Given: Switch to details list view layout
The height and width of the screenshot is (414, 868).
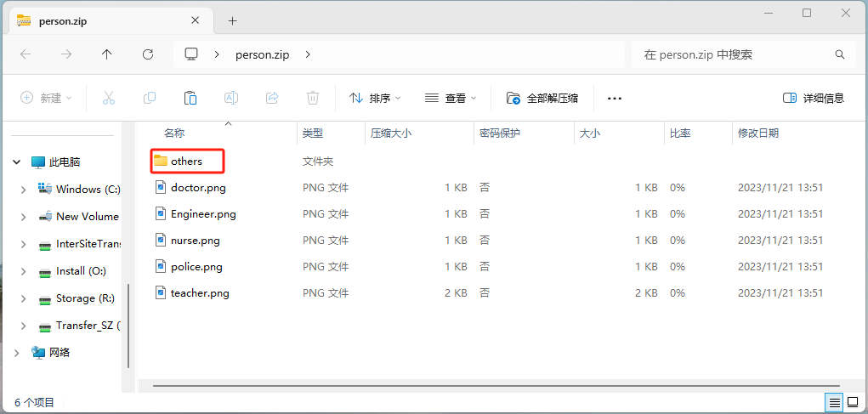Looking at the screenshot, I should (x=835, y=402).
